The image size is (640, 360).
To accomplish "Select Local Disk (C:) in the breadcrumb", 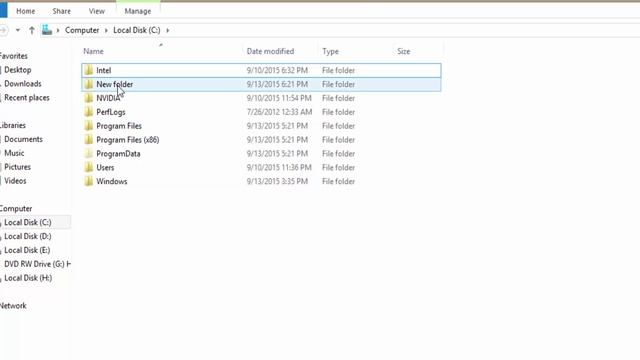I will pos(137,30).
